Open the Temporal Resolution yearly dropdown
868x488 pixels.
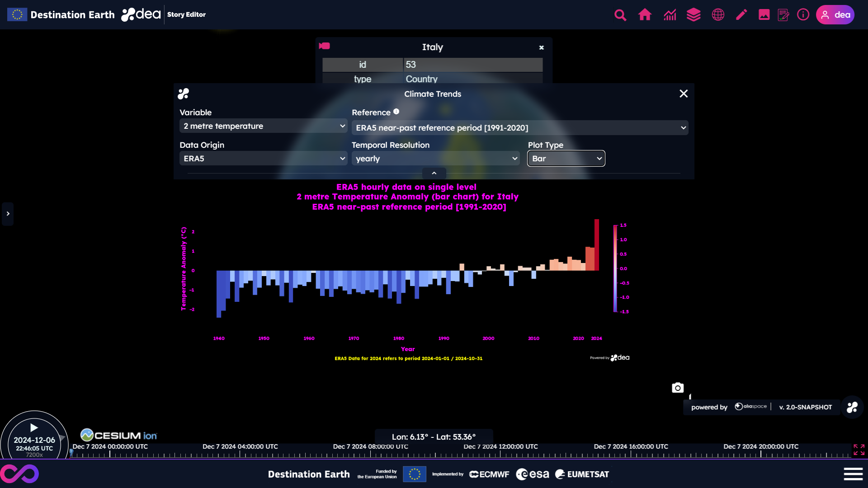pos(436,159)
